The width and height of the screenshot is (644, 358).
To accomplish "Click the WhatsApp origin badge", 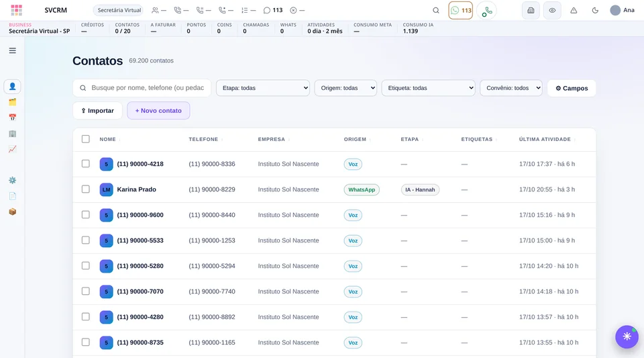I will 362,189.
